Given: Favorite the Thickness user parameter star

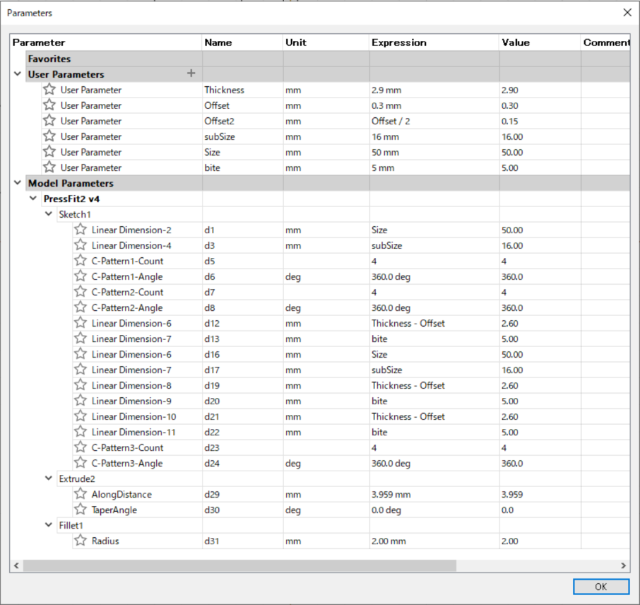Looking at the screenshot, I should point(49,89).
